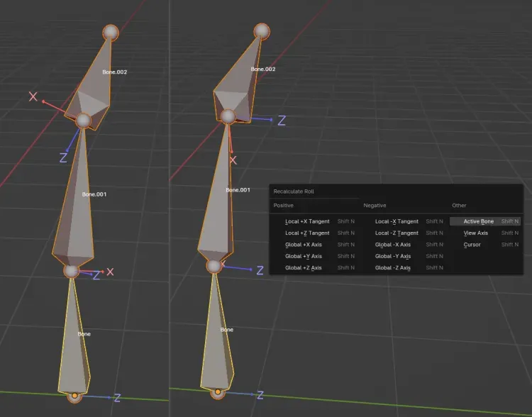Choose Local -Z Tangent roll option
The height and width of the screenshot is (417, 532).
[x=404, y=233]
